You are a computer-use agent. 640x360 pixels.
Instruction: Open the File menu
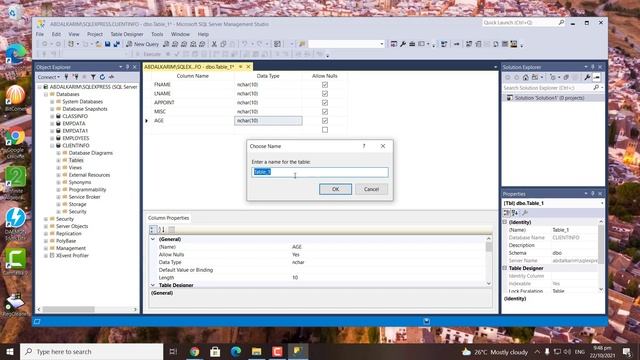(40, 34)
